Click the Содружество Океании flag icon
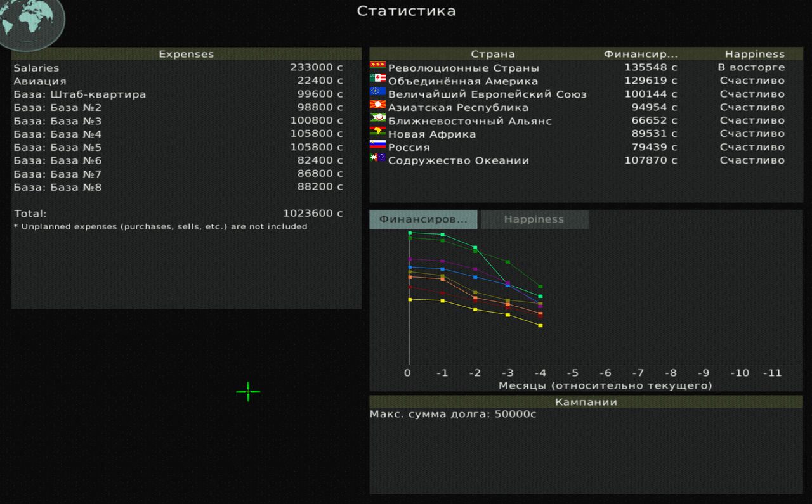Viewport: 812px width, 504px height. coord(378,158)
